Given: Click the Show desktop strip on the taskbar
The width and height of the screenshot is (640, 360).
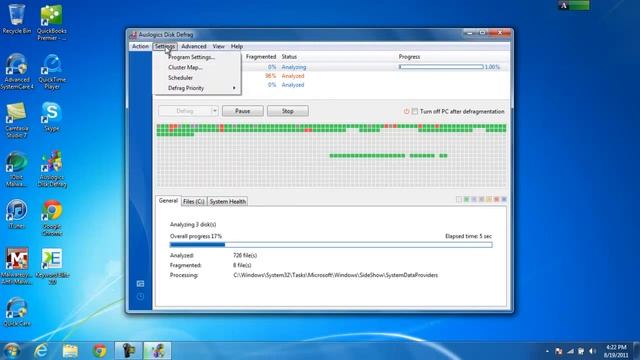Looking at the screenshot, I should coord(637,351).
